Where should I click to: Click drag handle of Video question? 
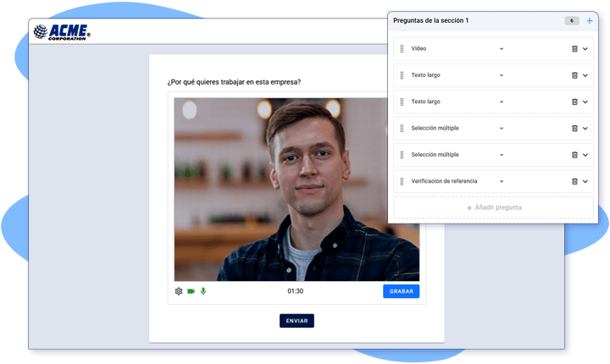point(402,49)
